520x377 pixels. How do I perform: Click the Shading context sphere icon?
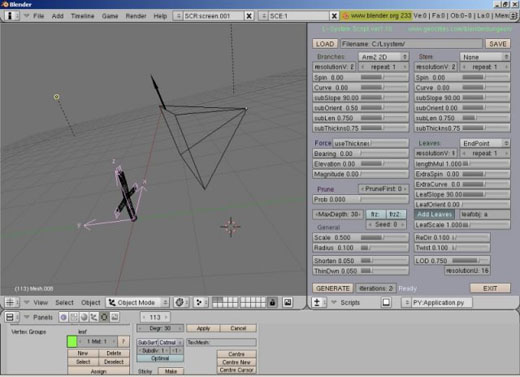[84, 317]
